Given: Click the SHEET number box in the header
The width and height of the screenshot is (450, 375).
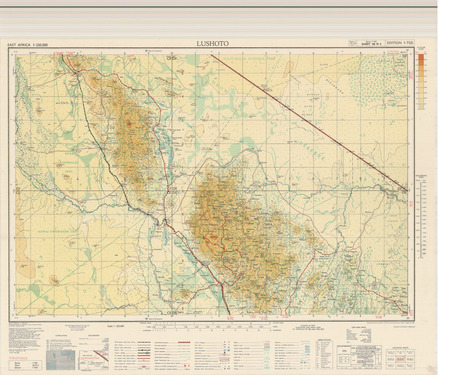Looking at the screenshot, I should (371, 43).
